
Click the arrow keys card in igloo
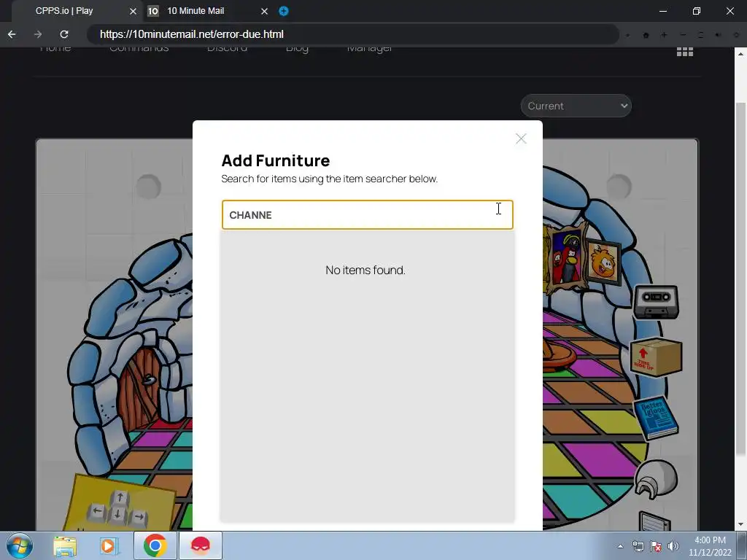[122, 502]
